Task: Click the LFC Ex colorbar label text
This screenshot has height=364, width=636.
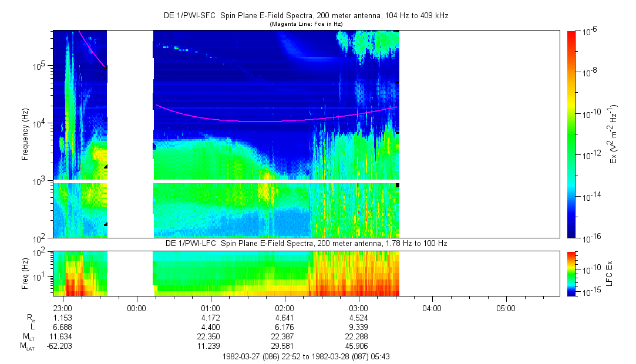Action: 610,273
